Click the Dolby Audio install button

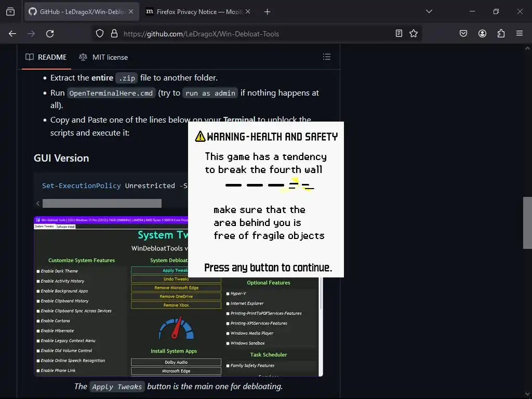(176, 362)
